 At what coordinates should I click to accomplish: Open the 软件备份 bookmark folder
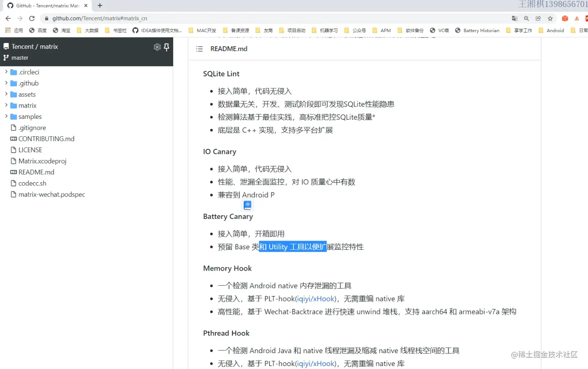click(411, 30)
